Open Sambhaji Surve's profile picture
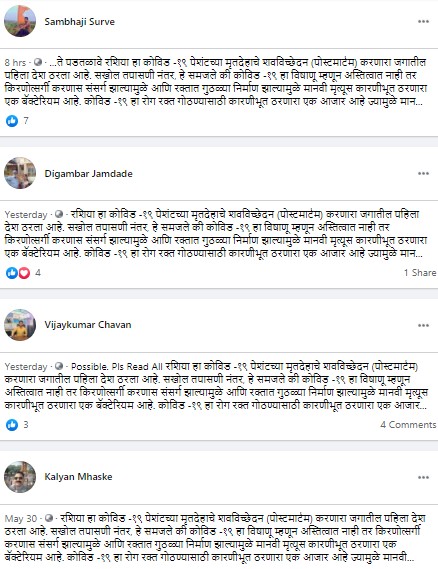 coord(20,21)
